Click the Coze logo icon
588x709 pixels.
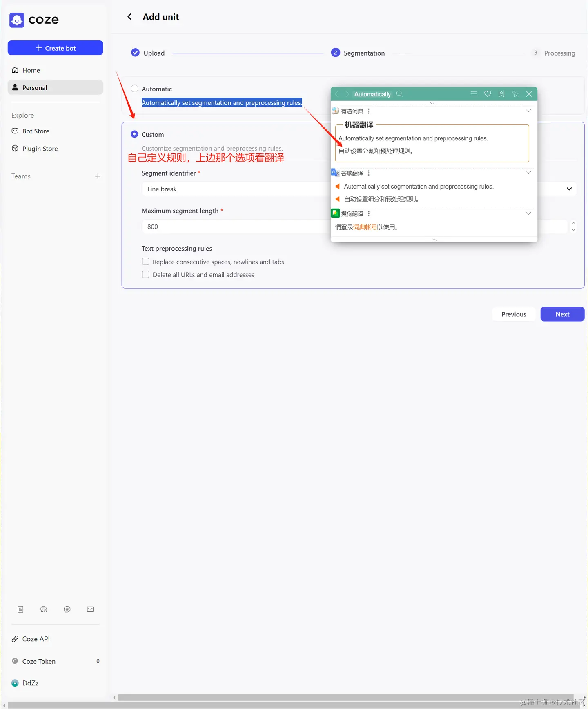[17, 20]
